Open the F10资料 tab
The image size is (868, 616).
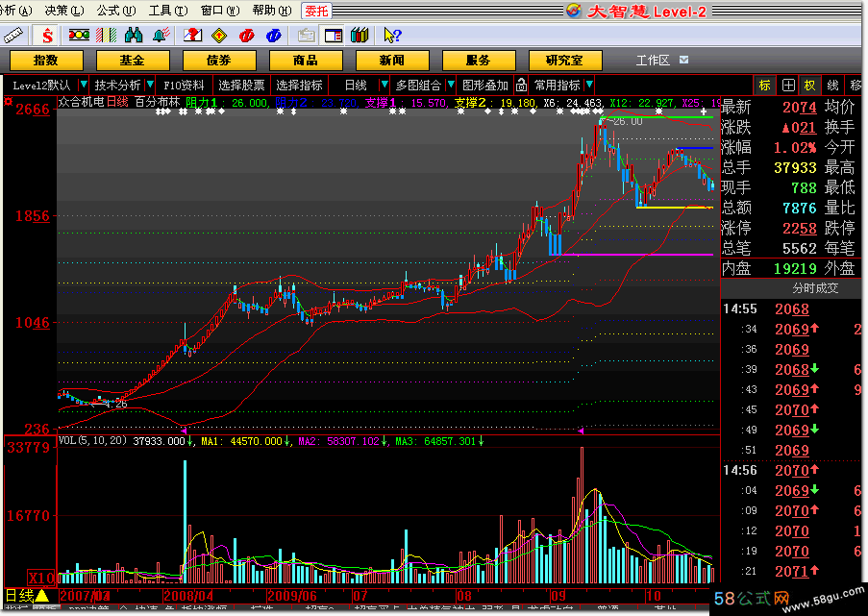click(x=185, y=86)
